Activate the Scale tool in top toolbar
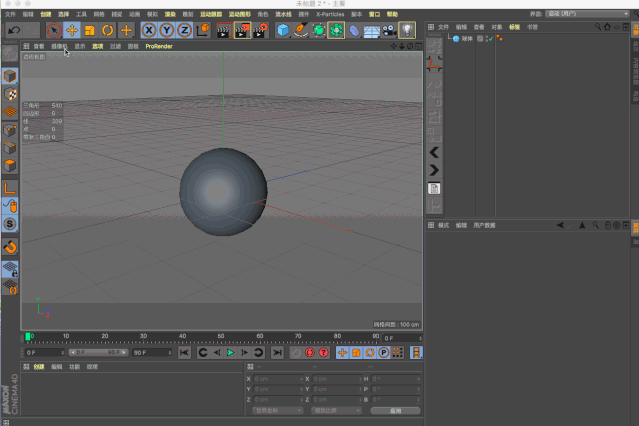This screenshot has width=639, height=426. tap(90, 30)
